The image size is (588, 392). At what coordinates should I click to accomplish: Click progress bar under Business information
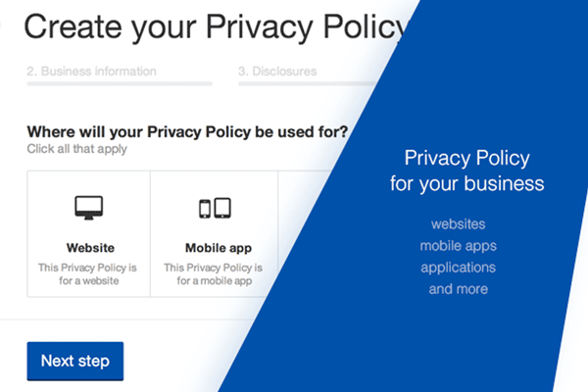pos(120,84)
